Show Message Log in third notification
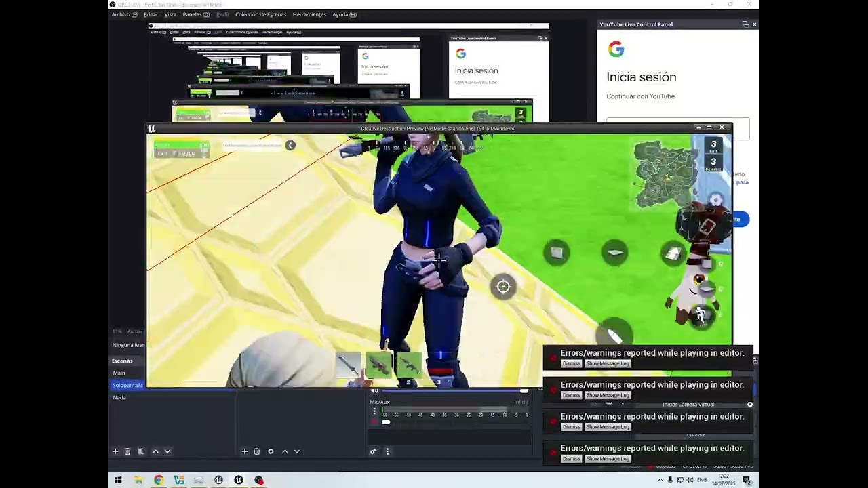868x488 pixels. [x=608, y=427]
